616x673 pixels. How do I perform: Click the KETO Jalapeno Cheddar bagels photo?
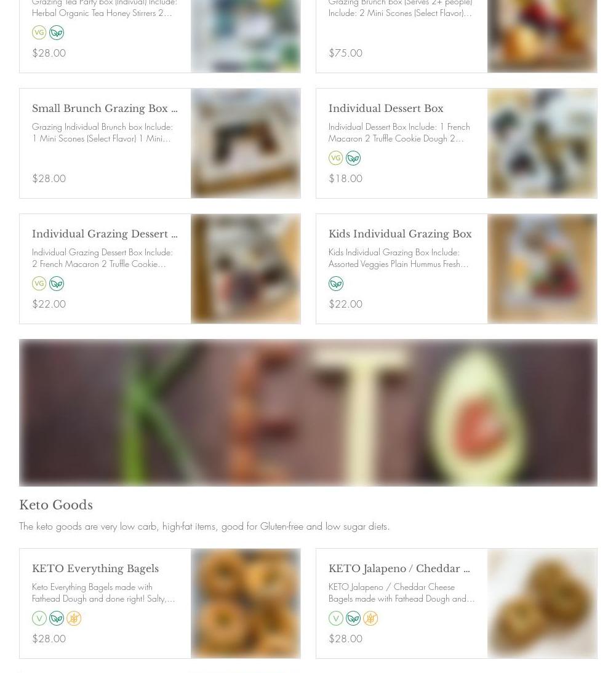(x=542, y=603)
